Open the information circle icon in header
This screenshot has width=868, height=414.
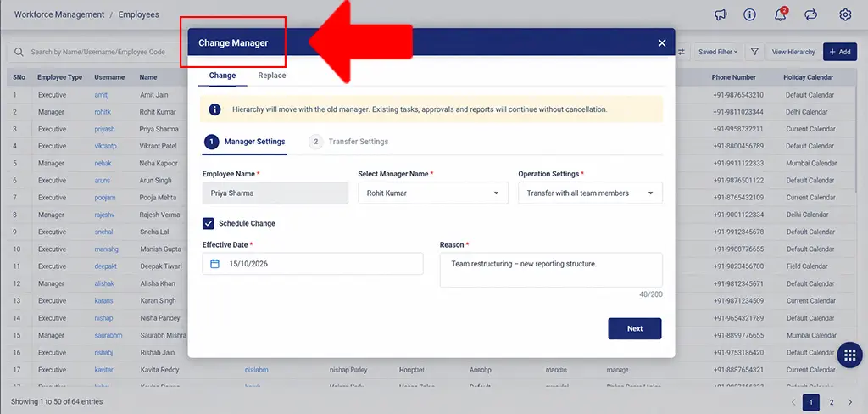pyautogui.click(x=749, y=15)
